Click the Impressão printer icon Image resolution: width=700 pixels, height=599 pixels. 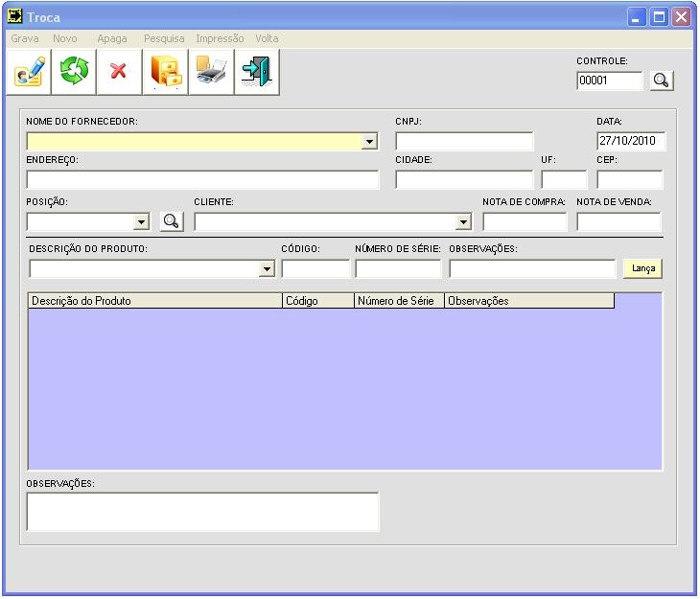(x=211, y=72)
